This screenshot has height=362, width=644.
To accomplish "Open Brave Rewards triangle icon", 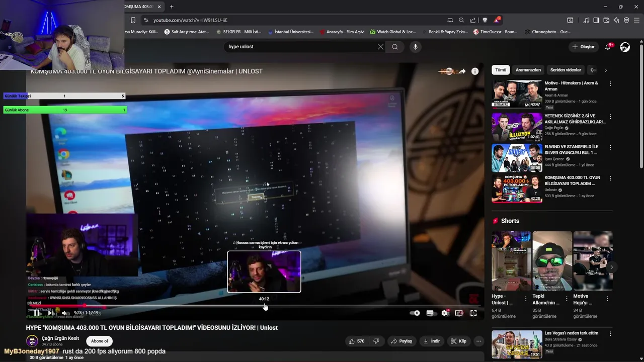I will [497, 20].
